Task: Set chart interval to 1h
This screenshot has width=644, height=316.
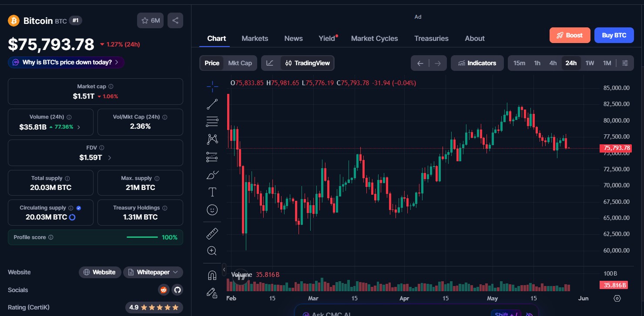Action: [x=537, y=63]
